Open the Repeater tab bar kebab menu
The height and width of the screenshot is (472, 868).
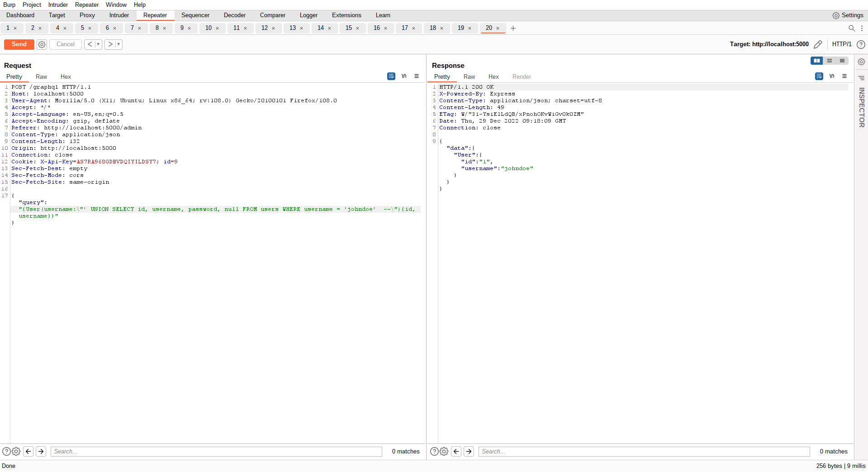[862, 28]
